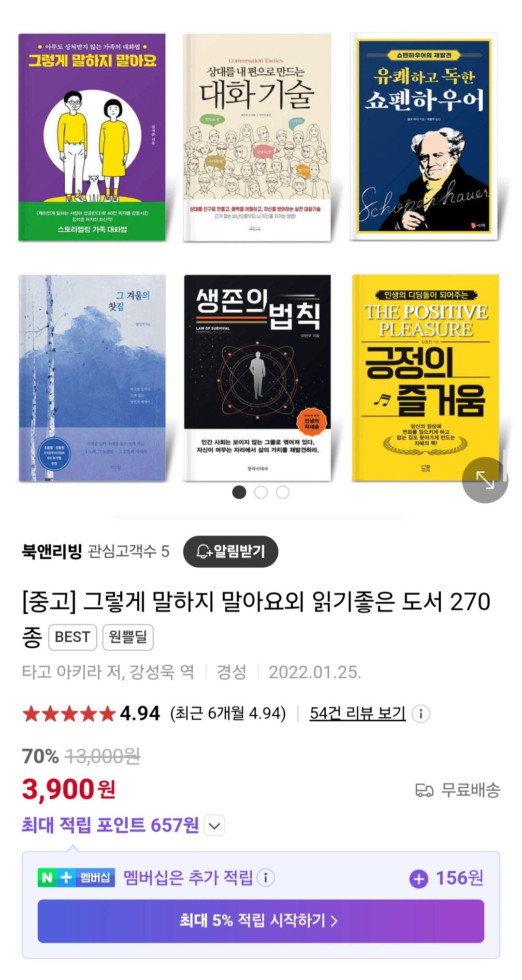Click the BEST tag
Image resolution: width=522 pixels, height=980 pixels.
coord(72,637)
